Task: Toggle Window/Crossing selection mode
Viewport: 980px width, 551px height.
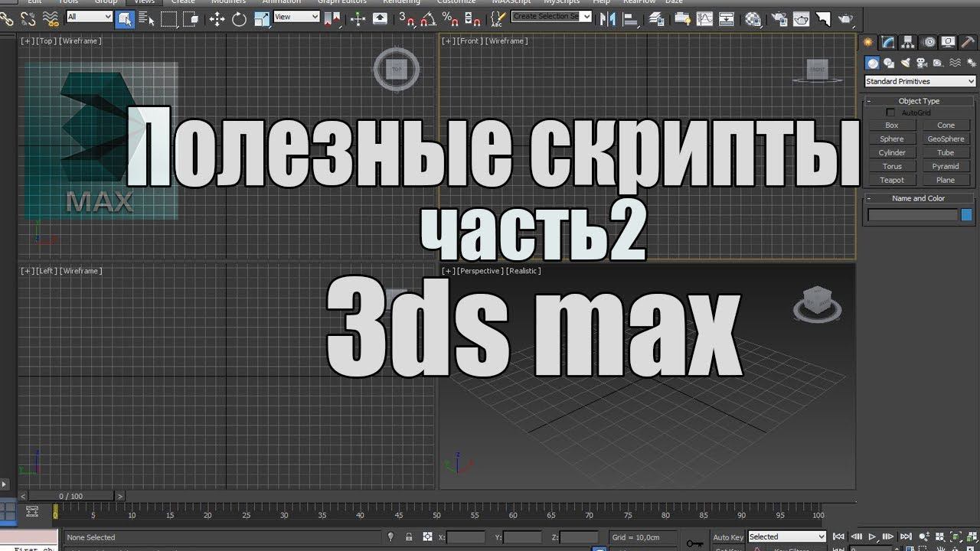Action: 191,18
